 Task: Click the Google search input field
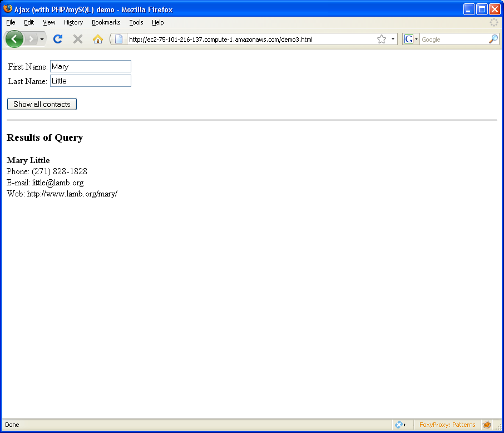coord(453,40)
